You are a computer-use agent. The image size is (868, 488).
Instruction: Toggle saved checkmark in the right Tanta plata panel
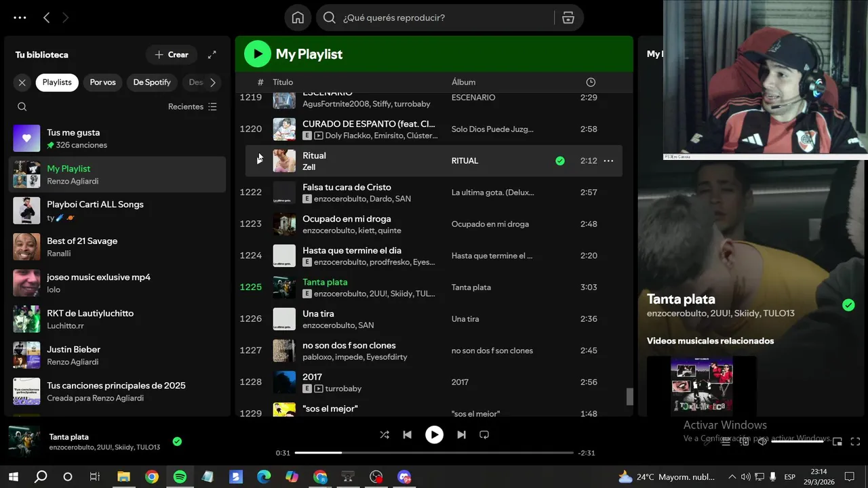tap(848, 305)
